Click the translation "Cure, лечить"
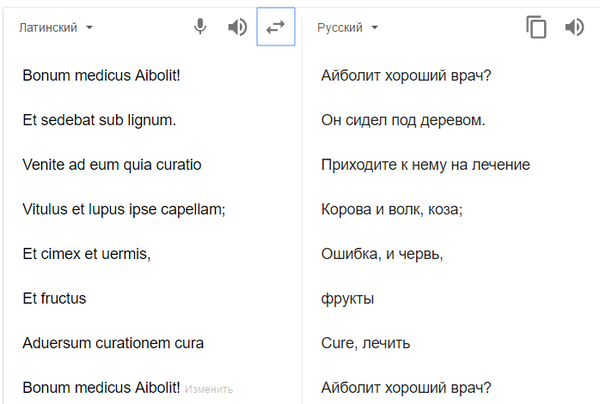 (367, 343)
